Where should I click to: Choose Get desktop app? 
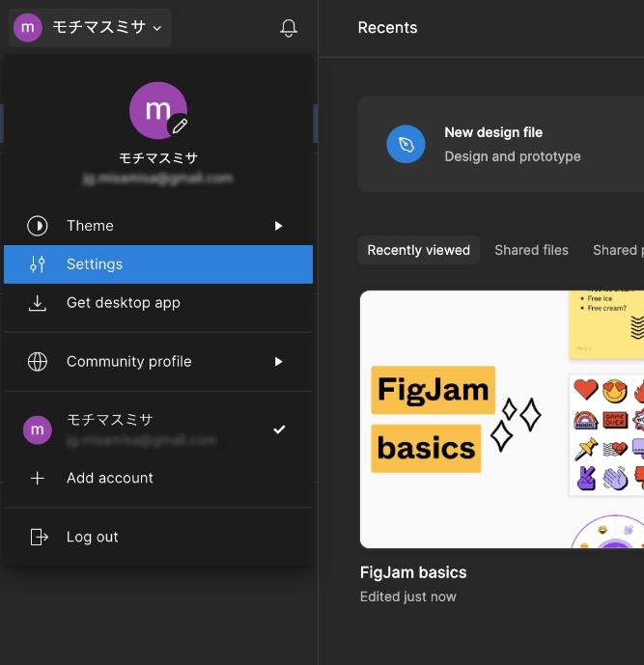coord(158,303)
